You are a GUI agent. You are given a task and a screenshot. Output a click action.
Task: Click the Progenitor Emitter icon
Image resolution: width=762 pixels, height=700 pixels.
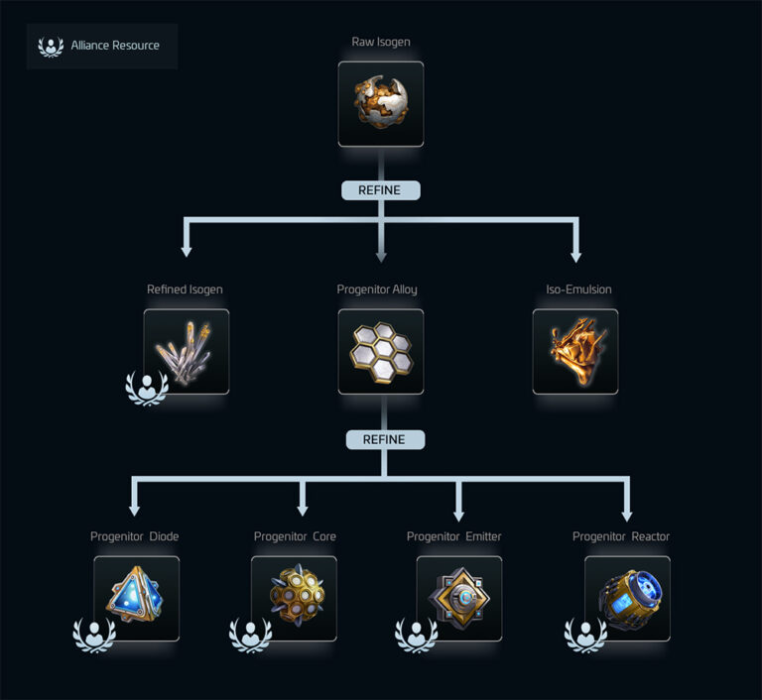click(459, 599)
